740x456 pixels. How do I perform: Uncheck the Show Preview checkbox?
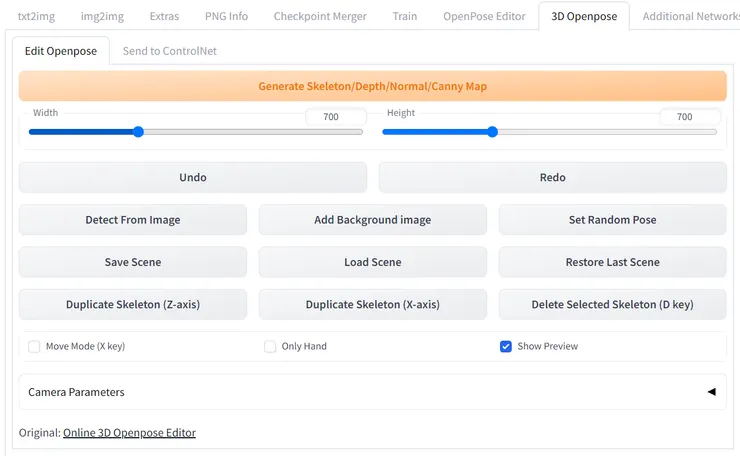pos(506,346)
